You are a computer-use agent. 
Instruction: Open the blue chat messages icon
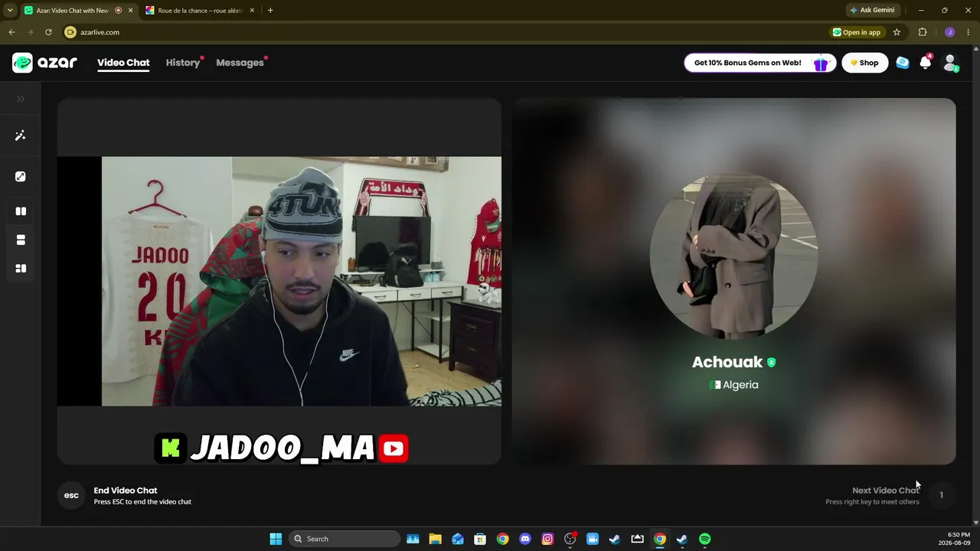tap(903, 63)
